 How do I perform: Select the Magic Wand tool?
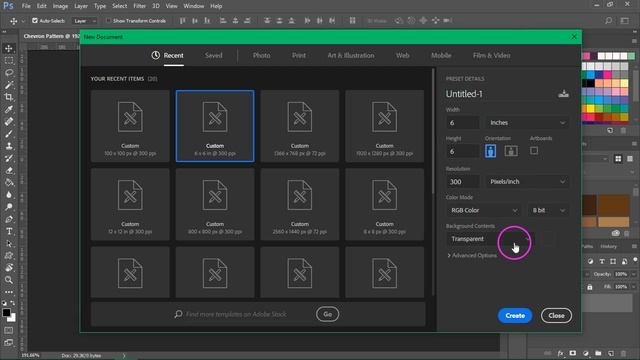click(9, 85)
